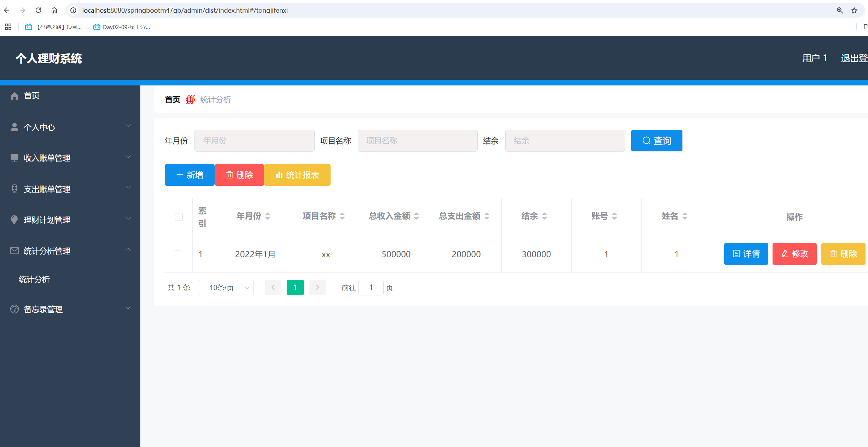
Task: Toggle the select-all checkbox in table header
Action: [x=179, y=217]
